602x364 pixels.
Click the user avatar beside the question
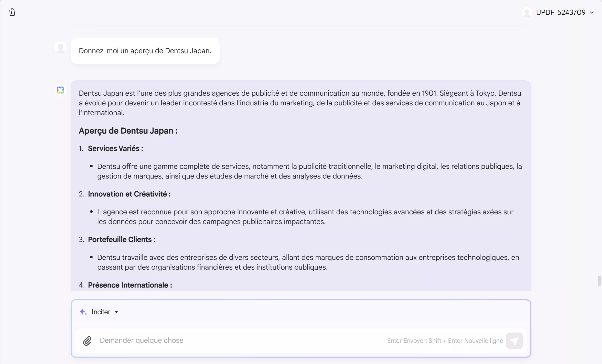pyautogui.click(x=60, y=48)
